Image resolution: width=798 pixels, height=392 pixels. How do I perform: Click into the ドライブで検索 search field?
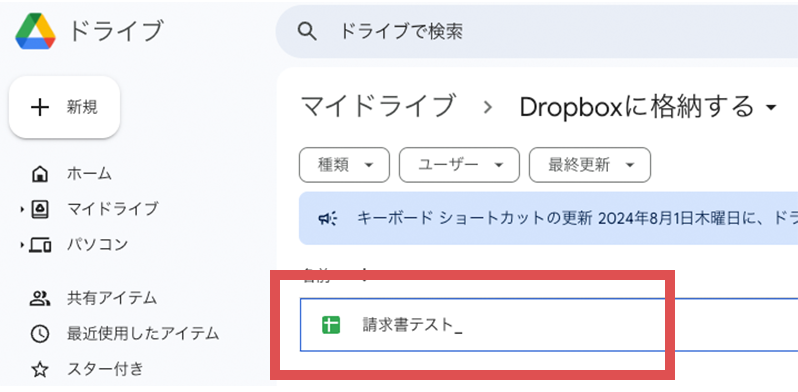[537, 32]
